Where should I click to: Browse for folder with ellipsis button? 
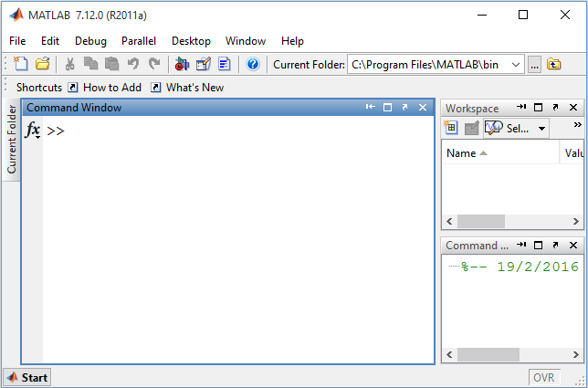(535, 65)
